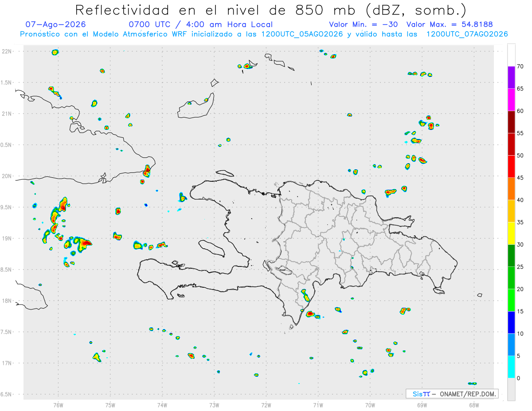Select the WRF model forecast description line
532x411 pixels.
click(264, 34)
